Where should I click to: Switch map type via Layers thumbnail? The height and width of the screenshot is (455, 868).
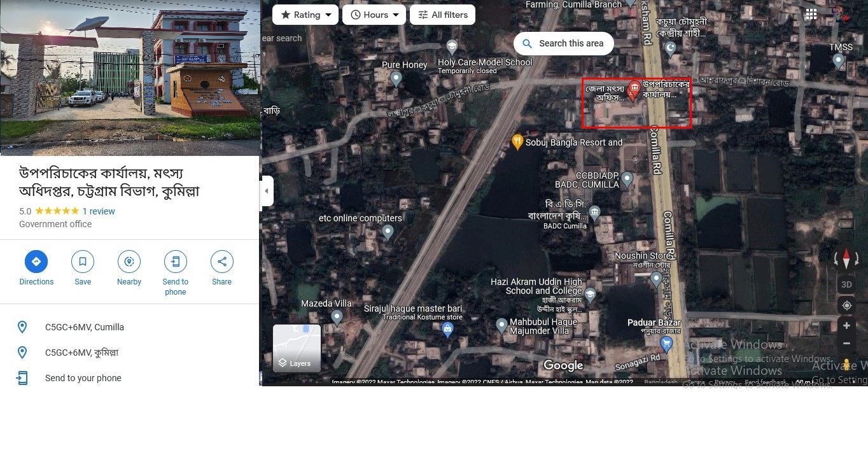[x=297, y=348]
